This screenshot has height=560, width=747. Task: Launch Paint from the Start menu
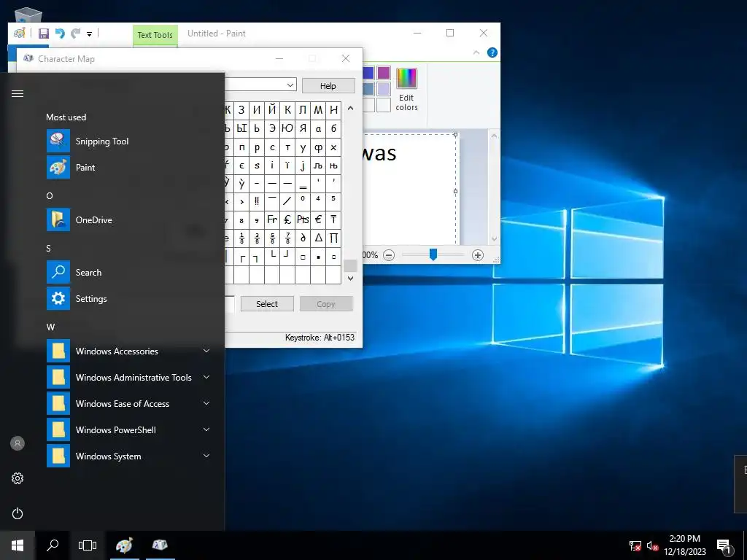128,167
